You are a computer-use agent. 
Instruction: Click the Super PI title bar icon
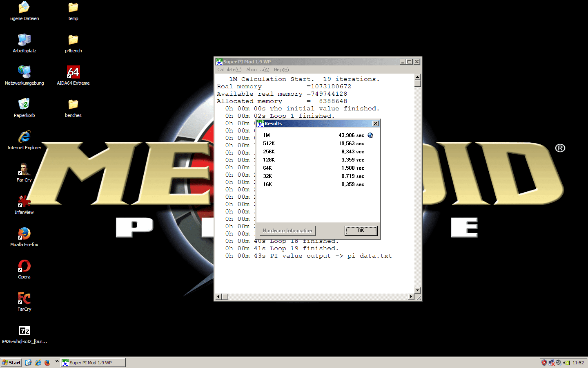tap(219, 62)
